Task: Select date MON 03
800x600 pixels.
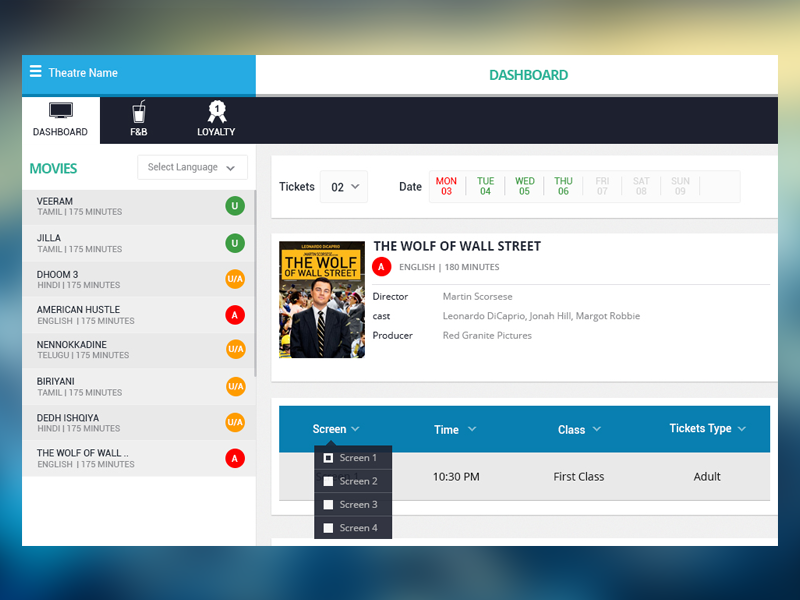Action: [x=446, y=186]
